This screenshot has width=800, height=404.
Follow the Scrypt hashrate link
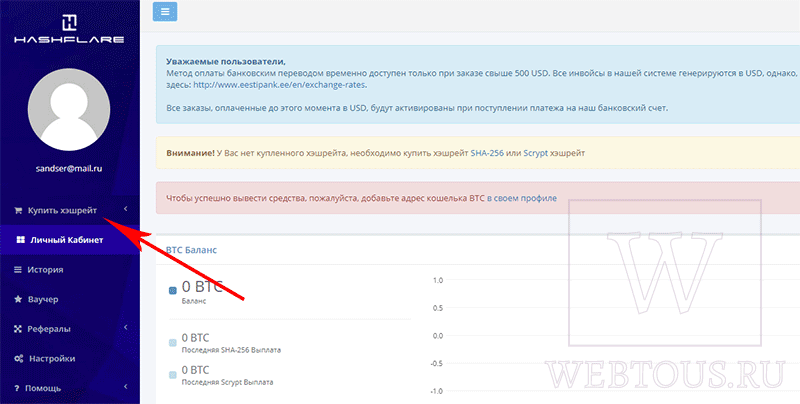click(x=535, y=153)
